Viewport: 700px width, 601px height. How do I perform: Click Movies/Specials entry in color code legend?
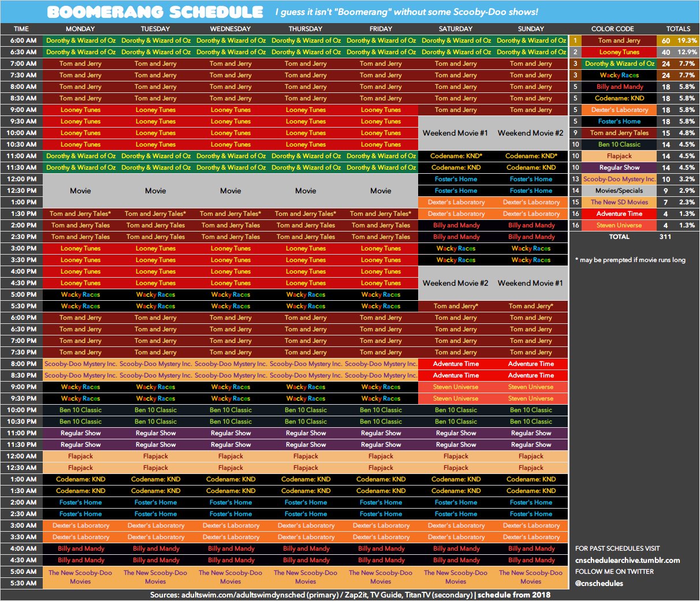tap(619, 191)
